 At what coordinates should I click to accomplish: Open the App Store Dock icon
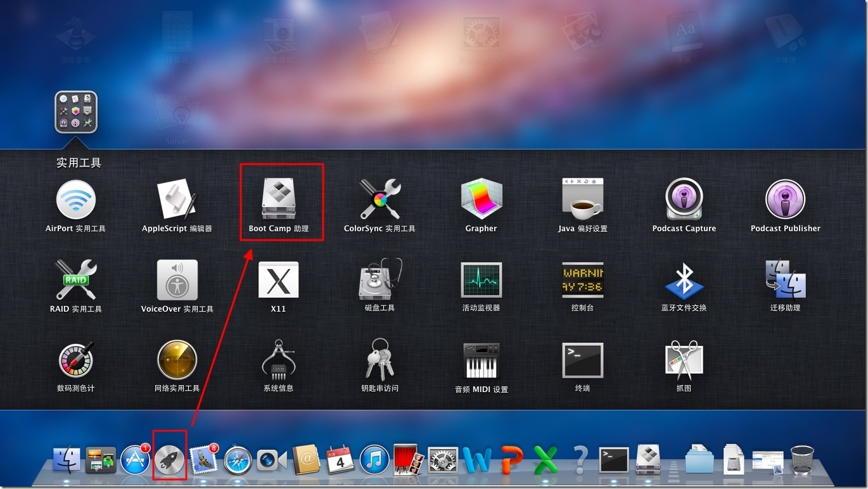(135, 459)
